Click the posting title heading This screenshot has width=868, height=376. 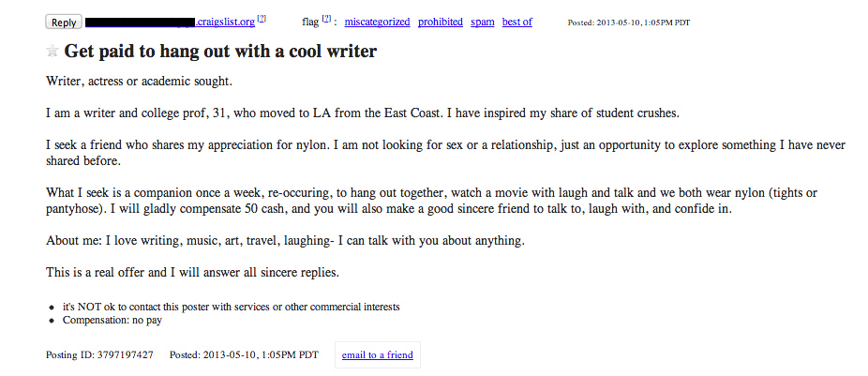[x=220, y=52]
